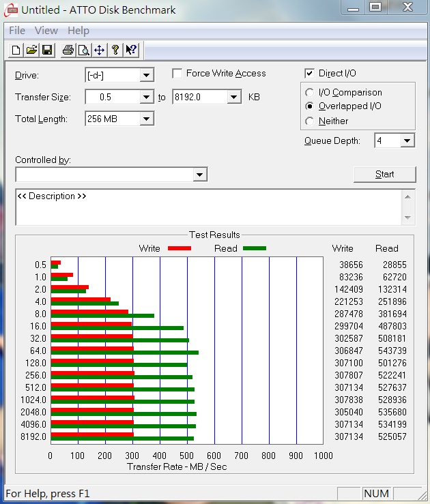
Task: Click read value 525057 for 8192.0 KB
Action: [392, 436]
